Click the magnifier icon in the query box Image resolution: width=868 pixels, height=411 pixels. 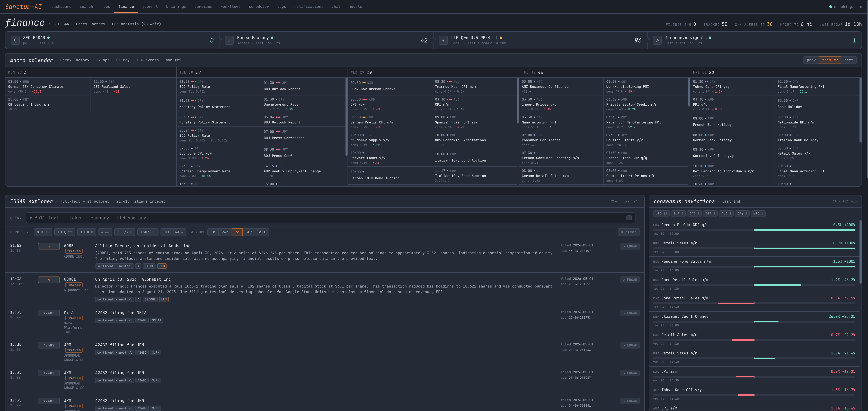31,218
